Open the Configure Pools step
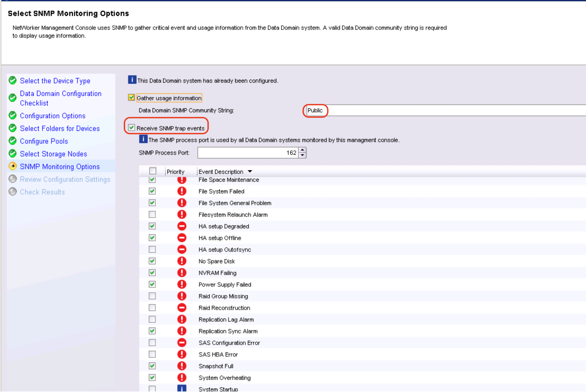This screenshot has width=586, height=392. point(44,141)
